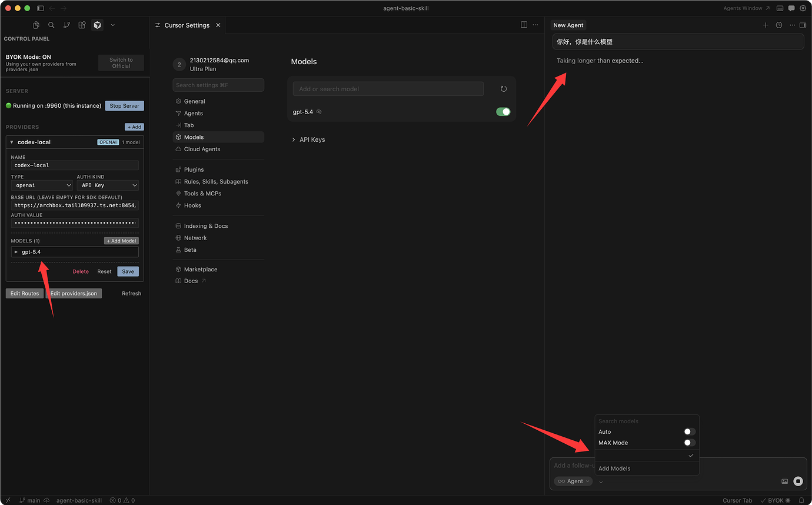Open the Search icon in the sidebar header

coord(51,25)
